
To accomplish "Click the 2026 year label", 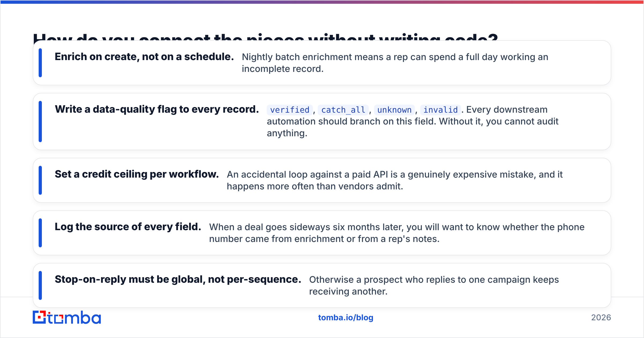I will (x=601, y=318).
